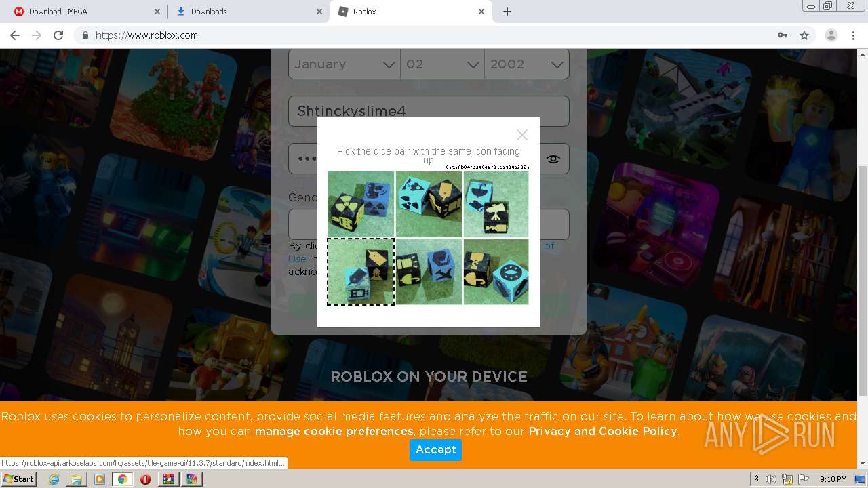The width and height of the screenshot is (868, 488).
Task: Click the username field Shtinckyslime4
Action: tap(429, 111)
